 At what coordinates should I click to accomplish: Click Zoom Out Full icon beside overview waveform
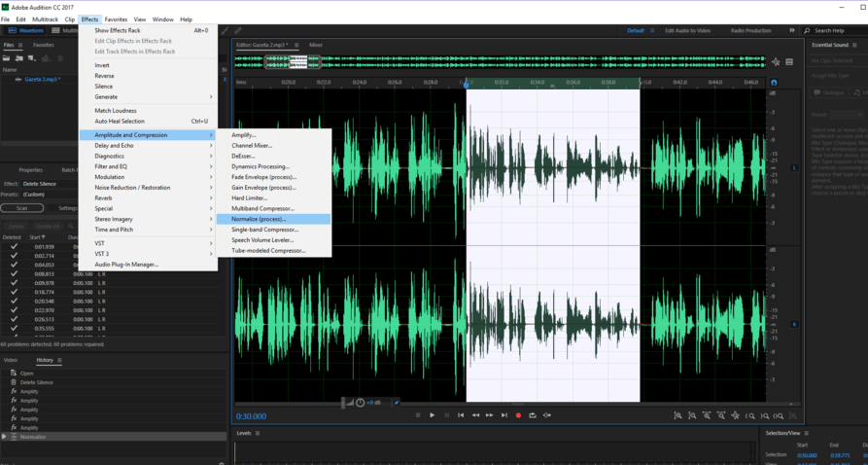pos(776,62)
